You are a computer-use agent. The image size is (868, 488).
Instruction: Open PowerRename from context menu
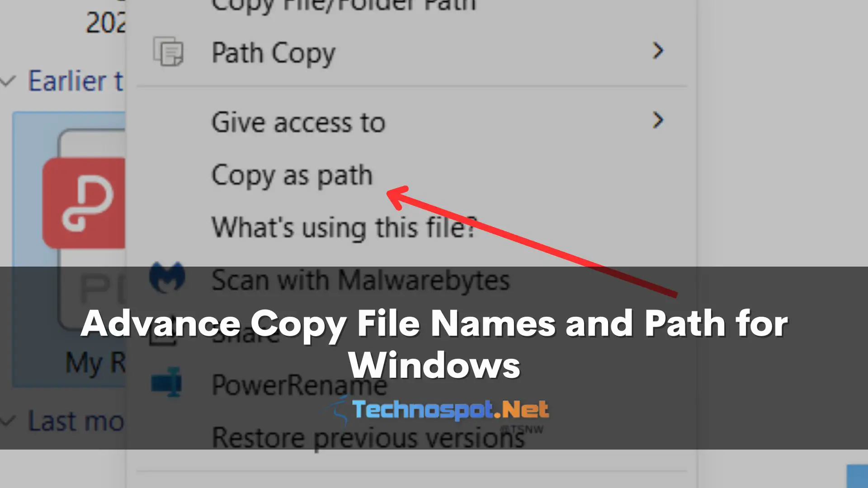click(299, 385)
